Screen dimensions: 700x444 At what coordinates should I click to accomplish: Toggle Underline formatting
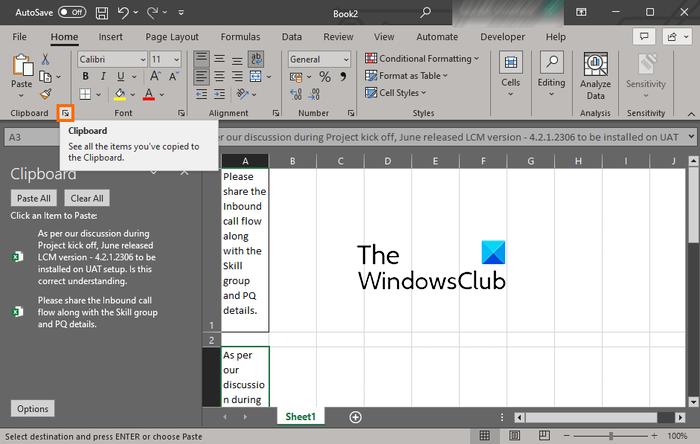point(120,77)
